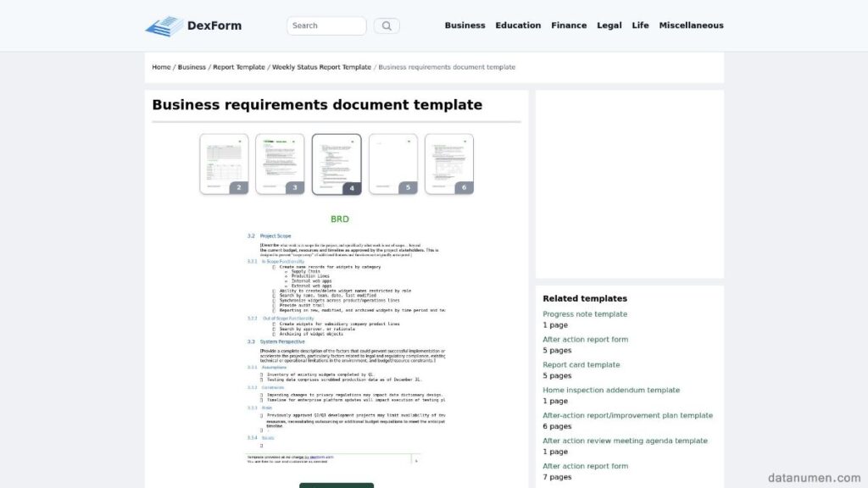Open the Education navigation menu
The height and width of the screenshot is (488, 868).
tap(518, 25)
